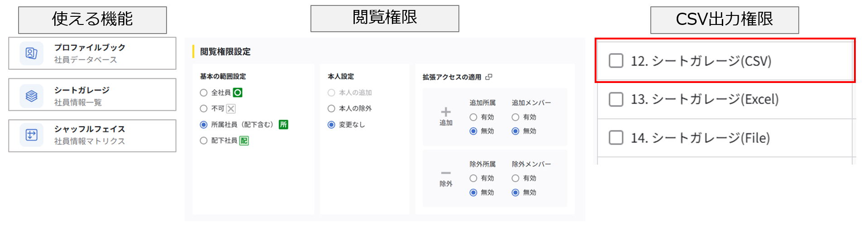Check 12. シートガレージ(CSV) checkbox

(x=616, y=61)
